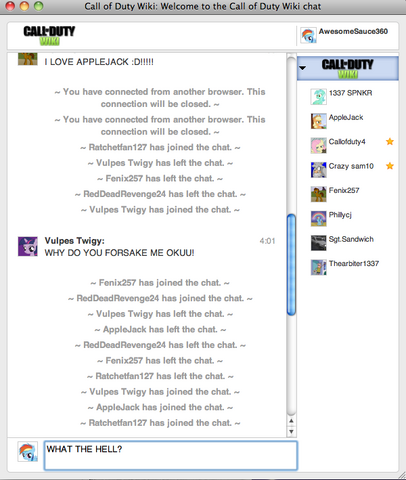This screenshot has height=480, width=406.
Task: Click Vulpes Twigy's avatar in the chat
Action: click(x=28, y=246)
